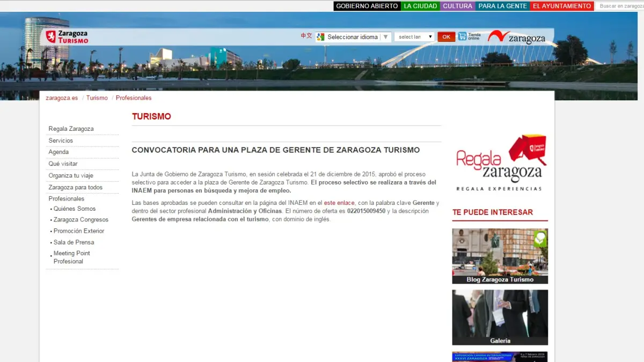Click the search field 'Buscar en zaragoza'
Image resolution: width=644 pixels, height=362 pixels.
620,6
